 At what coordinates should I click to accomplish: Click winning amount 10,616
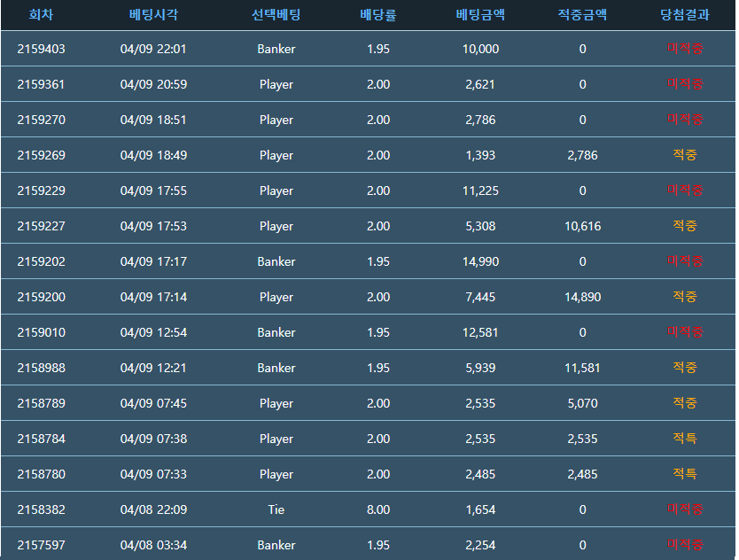(582, 226)
